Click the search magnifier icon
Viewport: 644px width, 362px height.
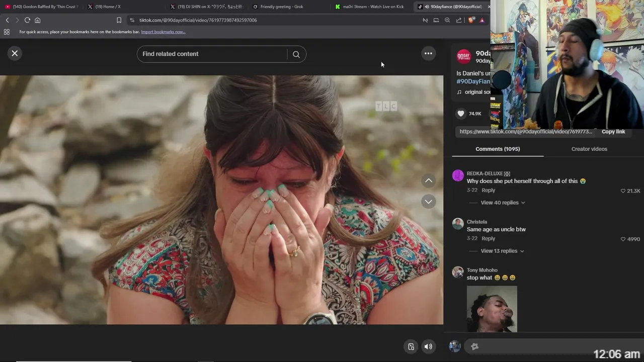tap(296, 54)
